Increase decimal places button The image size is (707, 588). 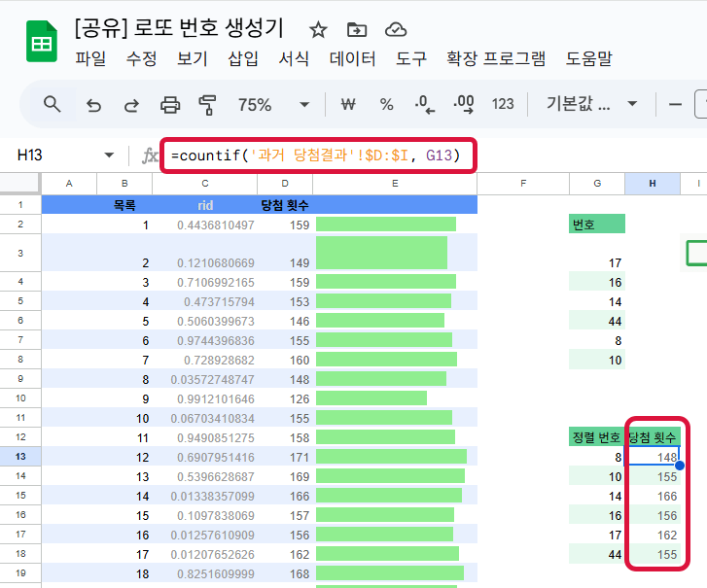(x=463, y=104)
